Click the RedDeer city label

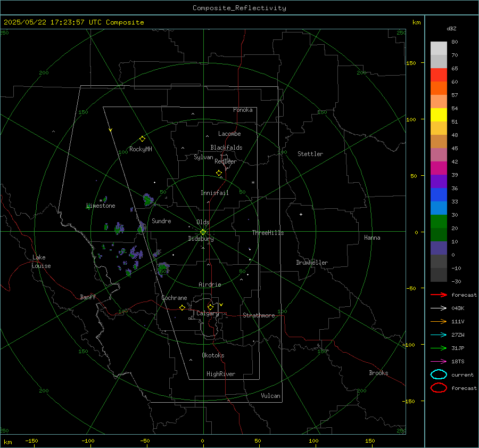[x=226, y=161]
